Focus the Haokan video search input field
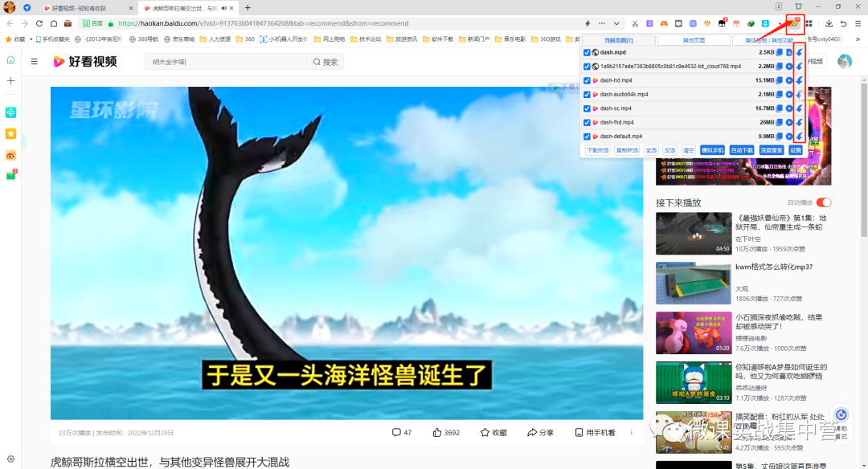 pyautogui.click(x=226, y=62)
